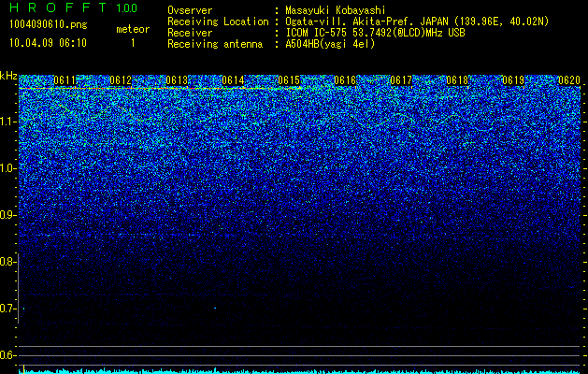Image resolution: width=588 pixels, height=374 pixels.
Task: Click the observer name Masayuki Kobayashi
Action: (x=336, y=10)
